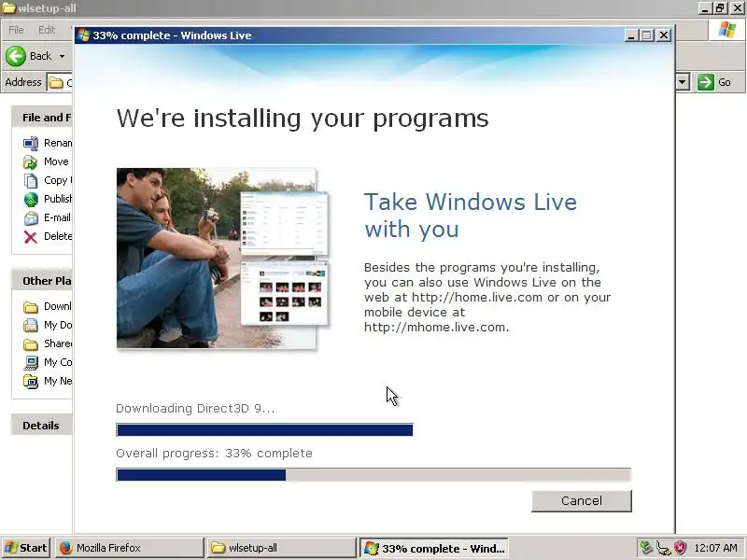Click the green Back arrow in Explorer
Screen dimensions: 747x560
click(x=16, y=56)
